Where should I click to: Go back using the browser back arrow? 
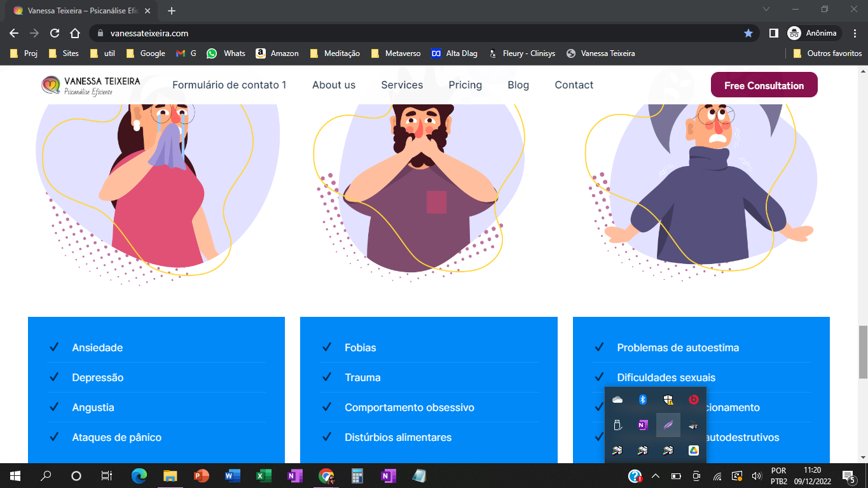click(14, 33)
